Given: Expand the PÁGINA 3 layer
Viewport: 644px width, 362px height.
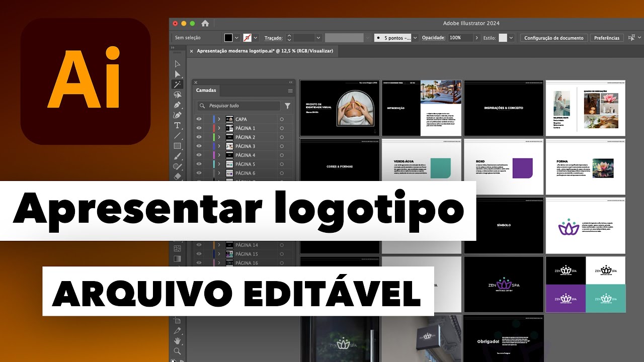Looking at the screenshot, I should (219, 146).
